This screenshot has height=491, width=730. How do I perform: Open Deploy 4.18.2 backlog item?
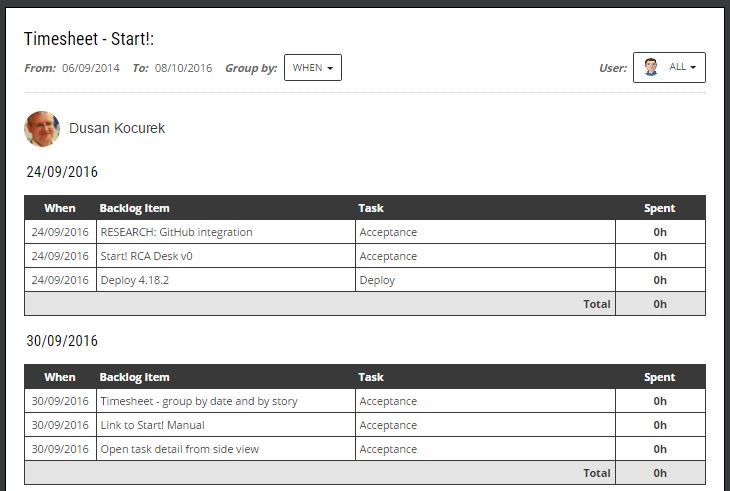tap(135, 280)
